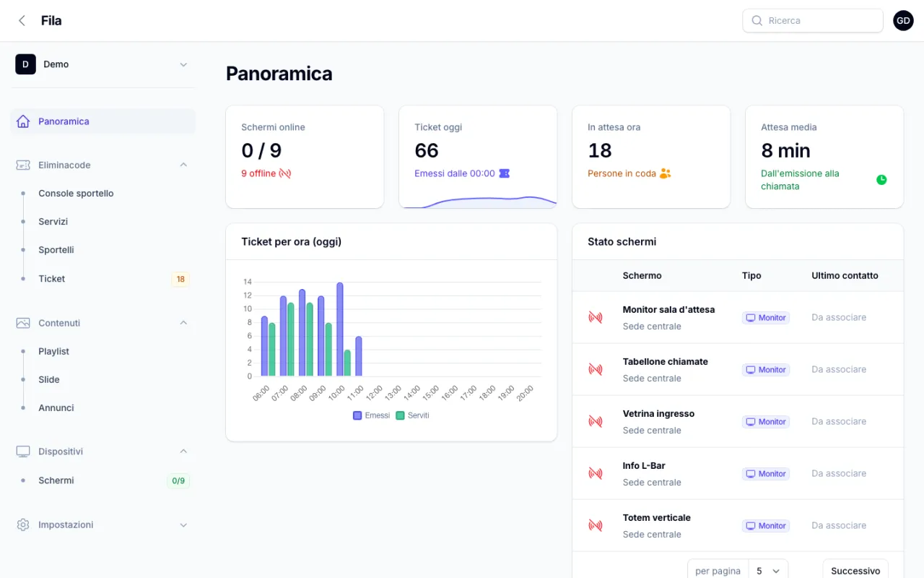Collapse the Contenuti section chevron
This screenshot has height=578, width=924.
(x=183, y=323)
